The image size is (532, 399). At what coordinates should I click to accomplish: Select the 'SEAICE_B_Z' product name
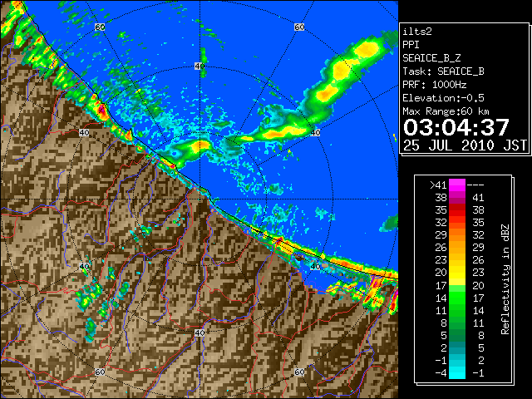point(431,58)
